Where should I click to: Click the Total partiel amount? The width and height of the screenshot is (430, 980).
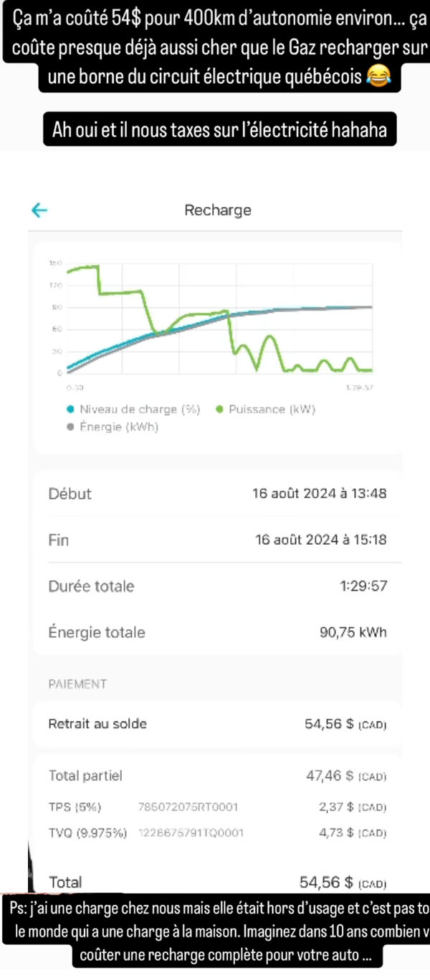pos(346,776)
